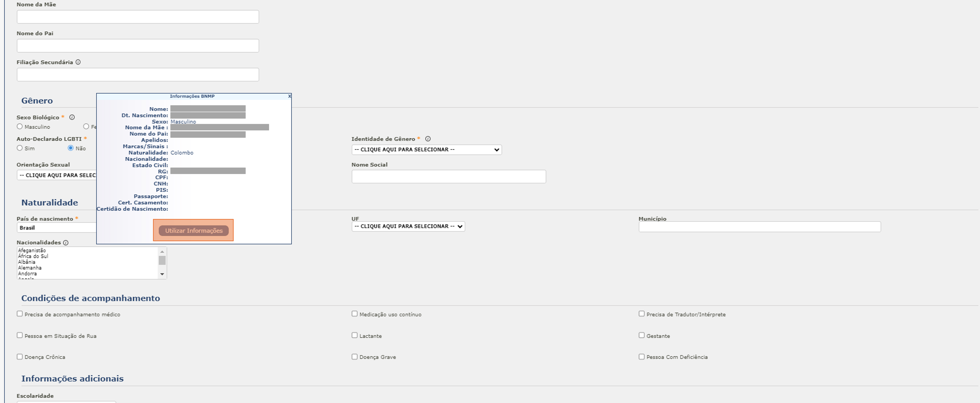Viewport: 980px width, 403px height.
Task: Show Sexo Biológico info tooltip icon
Action: pos(72,117)
